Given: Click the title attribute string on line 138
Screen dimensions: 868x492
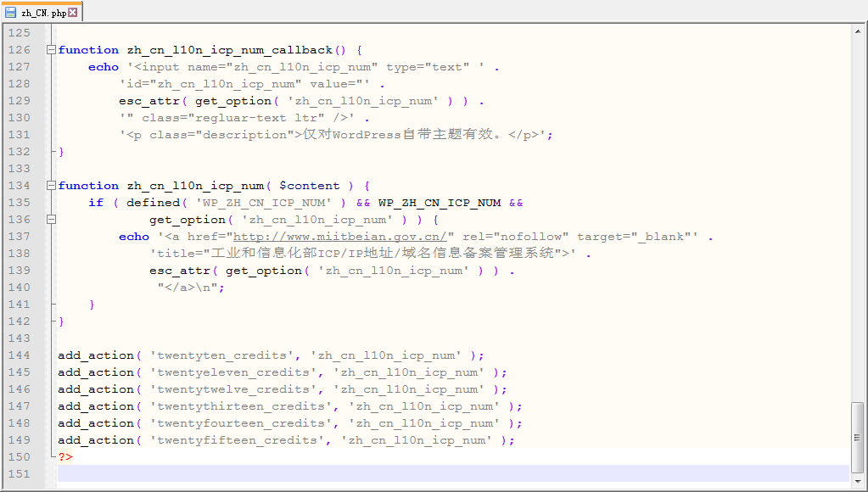Looking at the screenshot, I should 363,254.
